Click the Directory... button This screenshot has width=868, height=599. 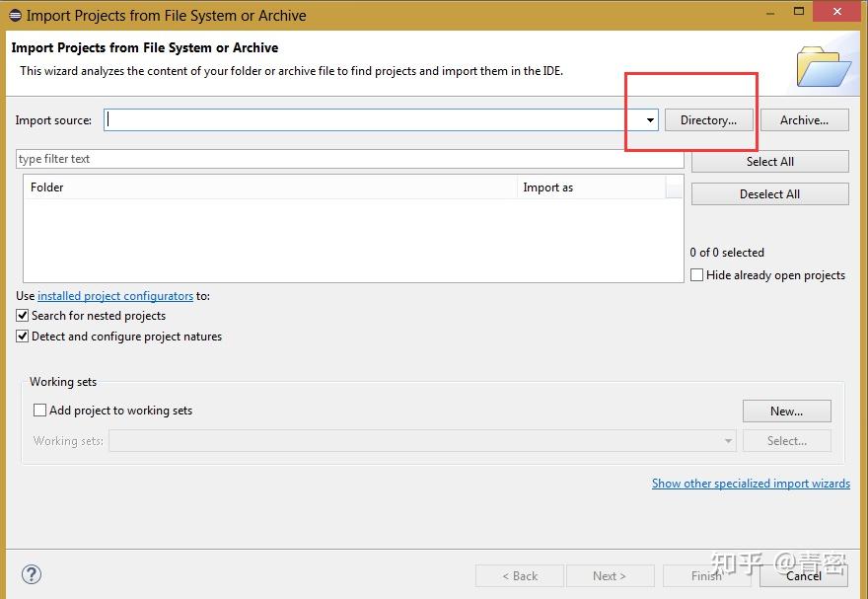coord(708,120)
